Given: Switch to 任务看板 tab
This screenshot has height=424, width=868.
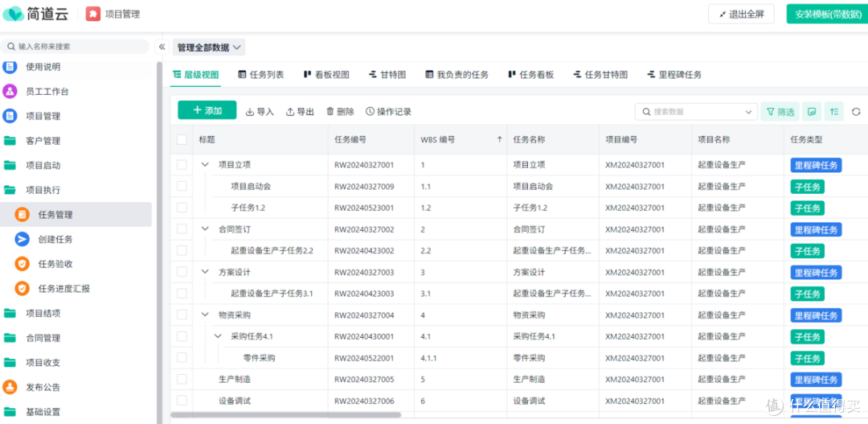Looking at the screenshot, I should click(531, 75).
